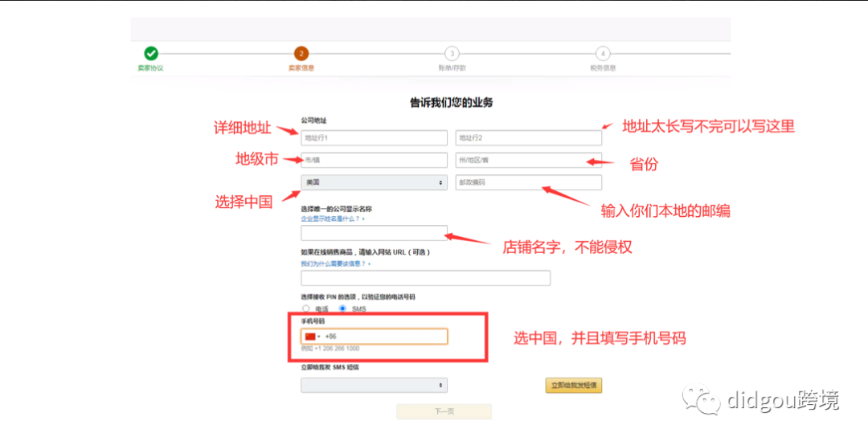Open the SMS language dropdown below 立即给我发 SMS 短信
This screenshot has width=868, height=441.
coord(375,385)
